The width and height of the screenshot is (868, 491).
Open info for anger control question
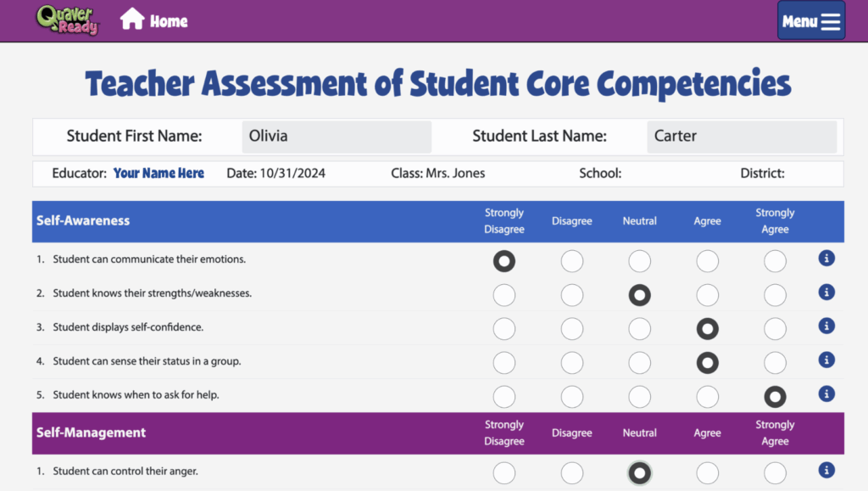[826, 470]
